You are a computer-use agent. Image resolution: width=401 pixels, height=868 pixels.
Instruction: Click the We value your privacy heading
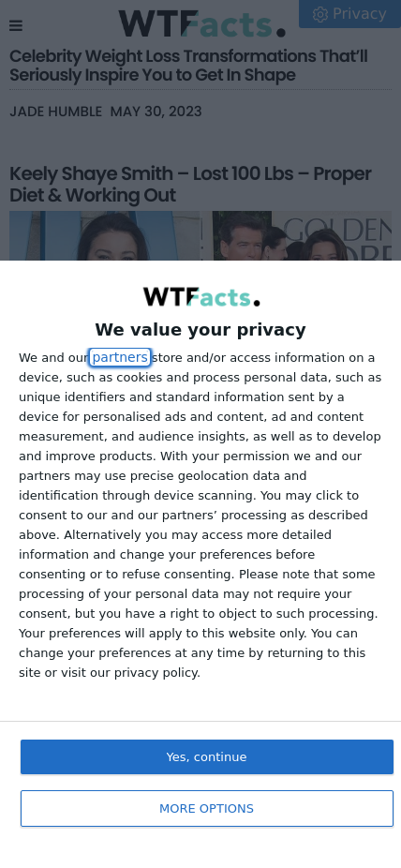click(200, 329)
